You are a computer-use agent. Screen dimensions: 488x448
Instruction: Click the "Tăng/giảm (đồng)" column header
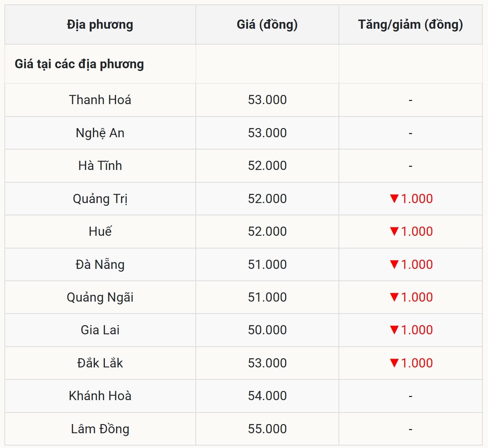[x=410, y=25]
